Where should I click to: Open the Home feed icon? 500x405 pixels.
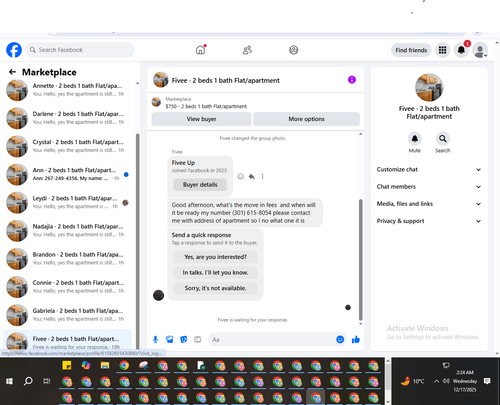pyautogui.click(x=200, y=50)
